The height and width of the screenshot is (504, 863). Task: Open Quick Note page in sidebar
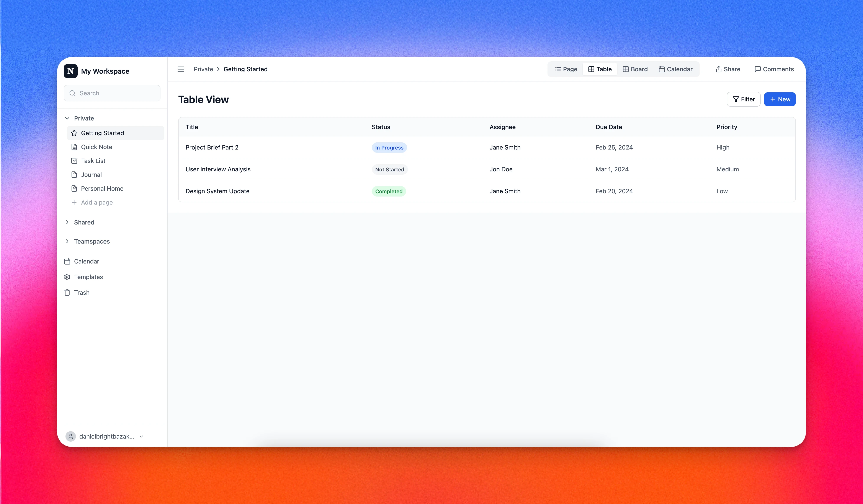pos(115,147)
